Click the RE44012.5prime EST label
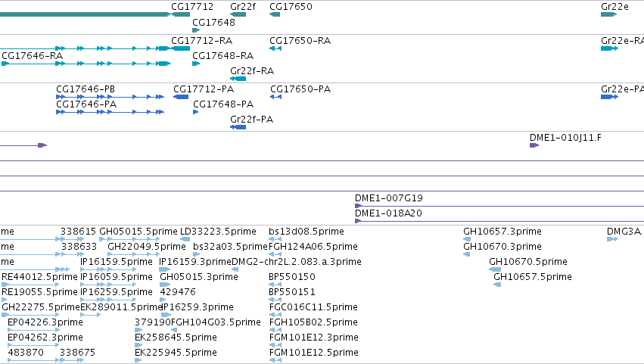This screenshot has height=364, width=644. click(x=39, y=277)
